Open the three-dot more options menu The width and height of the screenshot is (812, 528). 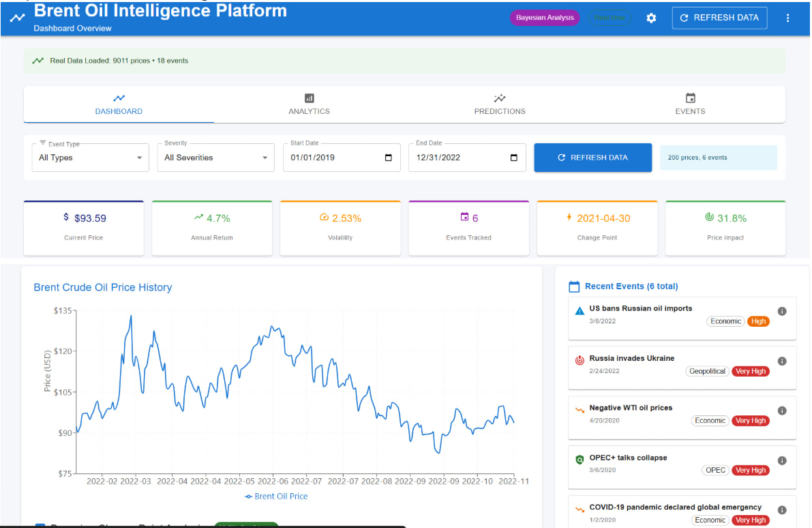787,18
